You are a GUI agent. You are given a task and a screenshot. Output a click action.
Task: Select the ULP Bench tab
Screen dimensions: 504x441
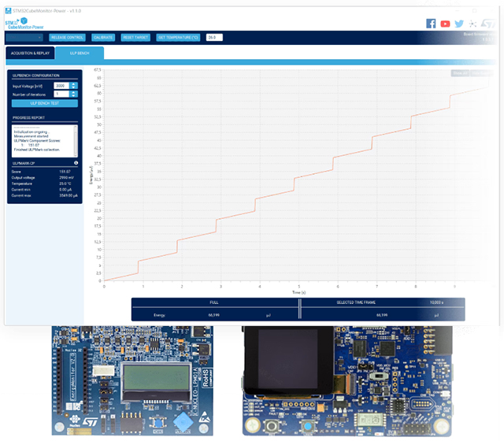[80, 53]
